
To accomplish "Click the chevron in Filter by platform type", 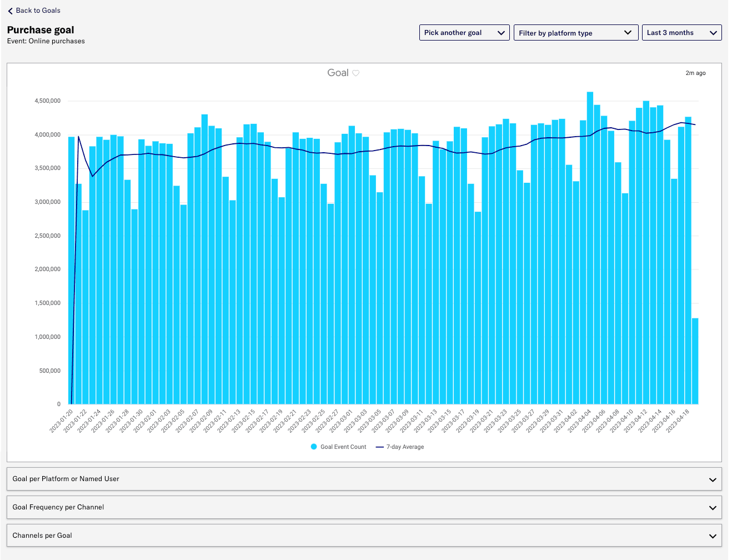I will pyautogui.click(x=628, y=33).
